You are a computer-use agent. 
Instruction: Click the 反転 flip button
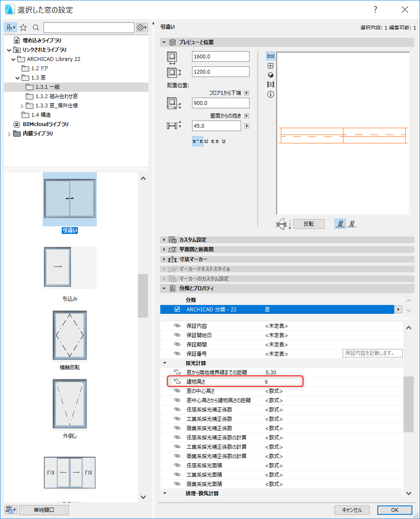coord(309,224)
